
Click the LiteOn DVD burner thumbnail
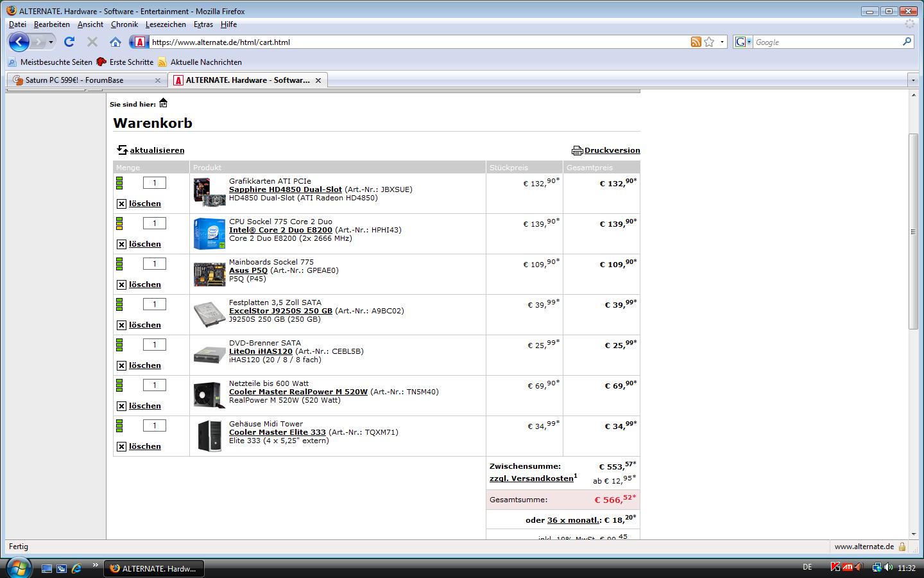[x=209, y=355]
